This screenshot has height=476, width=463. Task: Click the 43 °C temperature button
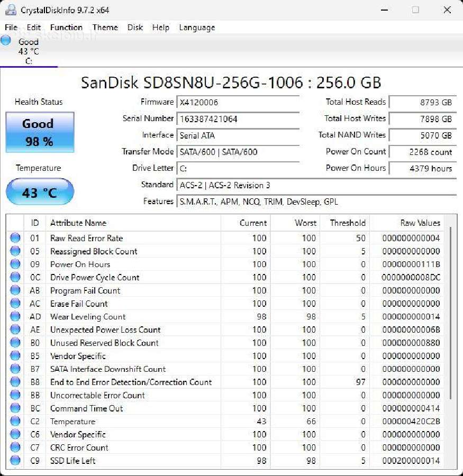pos(40,192)
